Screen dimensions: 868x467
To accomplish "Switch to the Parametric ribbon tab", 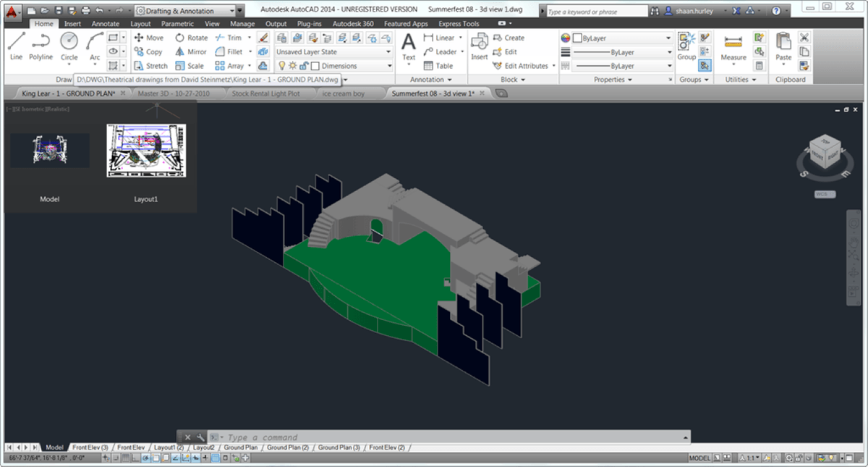I will (176, 22).
